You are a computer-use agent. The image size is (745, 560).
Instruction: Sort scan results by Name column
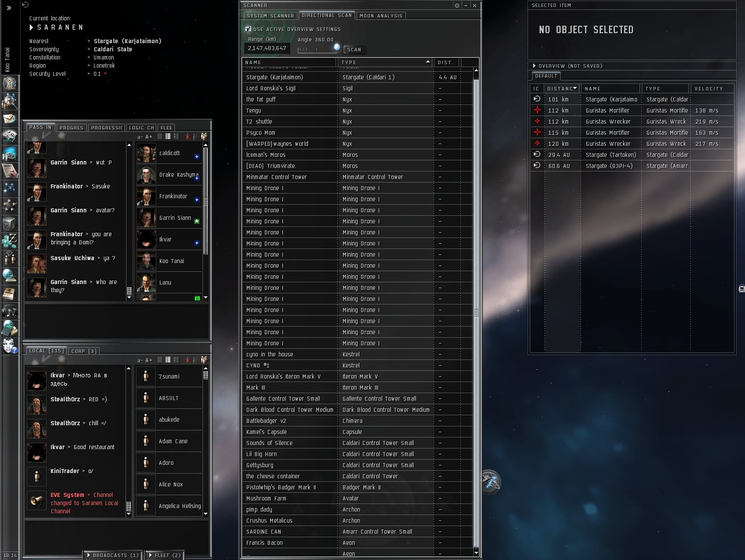click(289, 62)
